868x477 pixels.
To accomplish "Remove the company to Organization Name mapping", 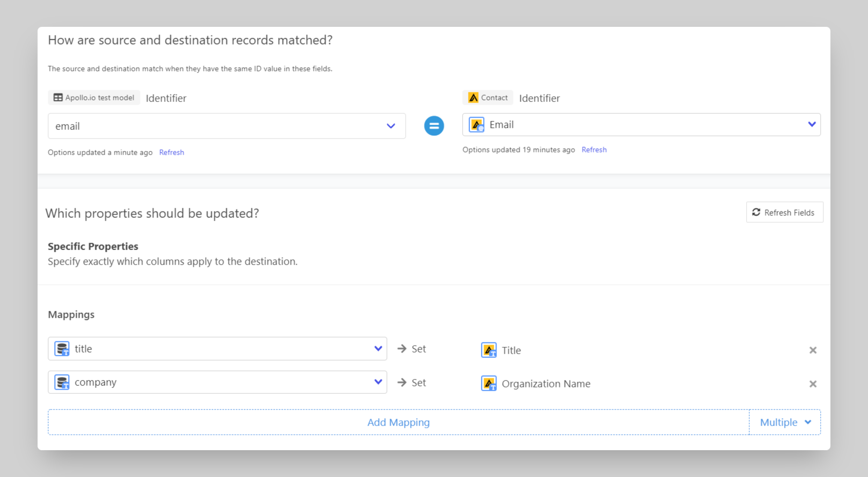I will click(813, 384).
